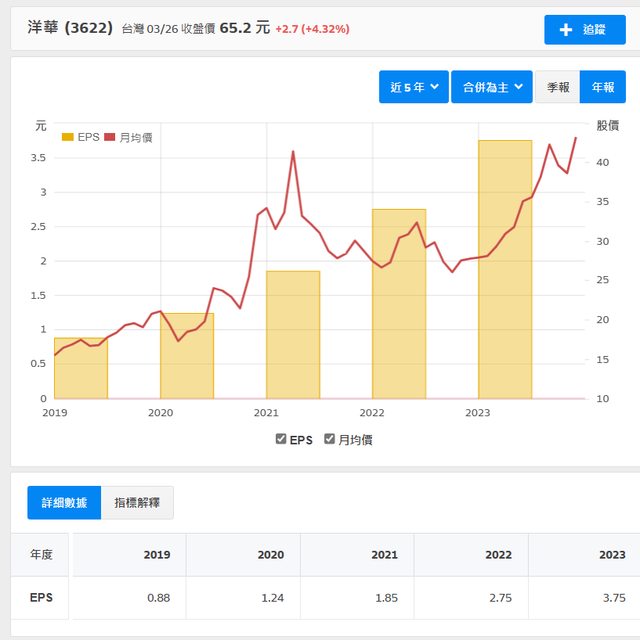The width and height of the screenshot is (640, 640).
Task: Click the plus icon on 追蹤 button
Action: click(565, 29)
